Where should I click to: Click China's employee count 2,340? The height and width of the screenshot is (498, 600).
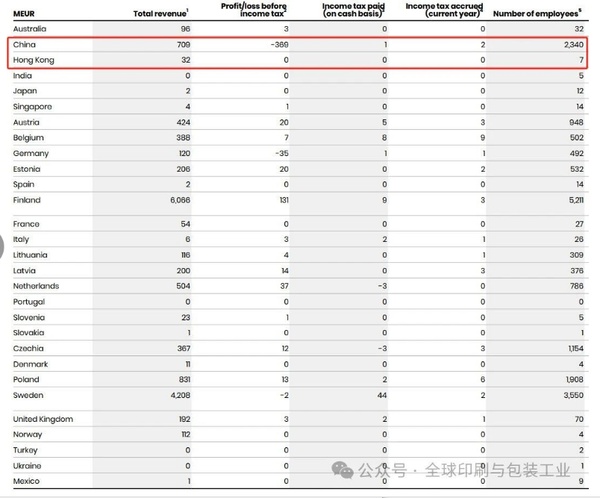[574, 45]
